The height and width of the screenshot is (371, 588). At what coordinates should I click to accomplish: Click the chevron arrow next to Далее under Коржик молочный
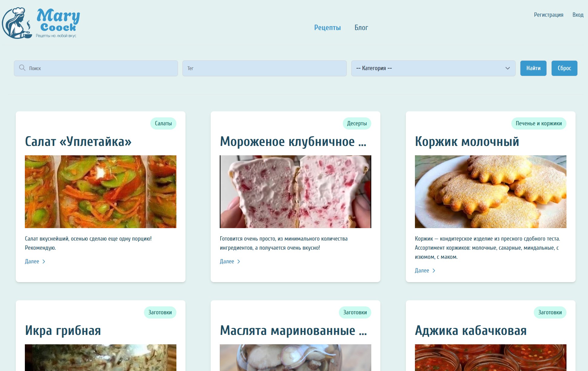coord(434,270)
